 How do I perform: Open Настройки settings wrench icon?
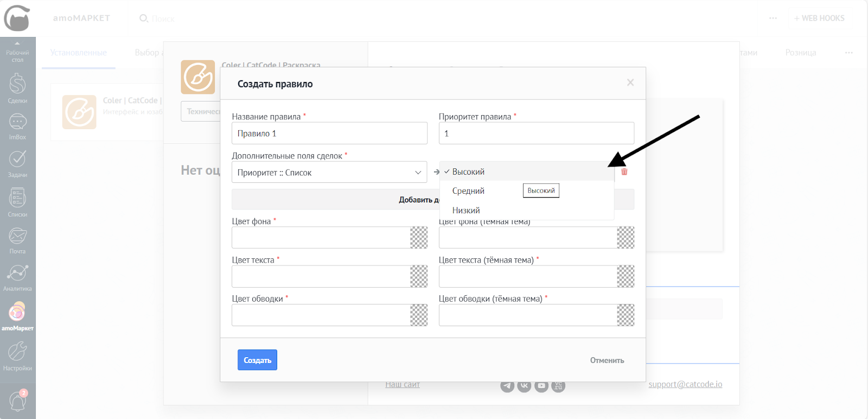pyautogui.click(x=17, y=355)
